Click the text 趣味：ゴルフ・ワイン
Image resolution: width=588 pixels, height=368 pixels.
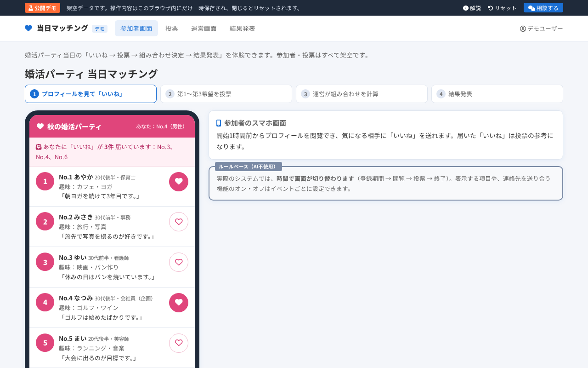[x=89, y=308]
